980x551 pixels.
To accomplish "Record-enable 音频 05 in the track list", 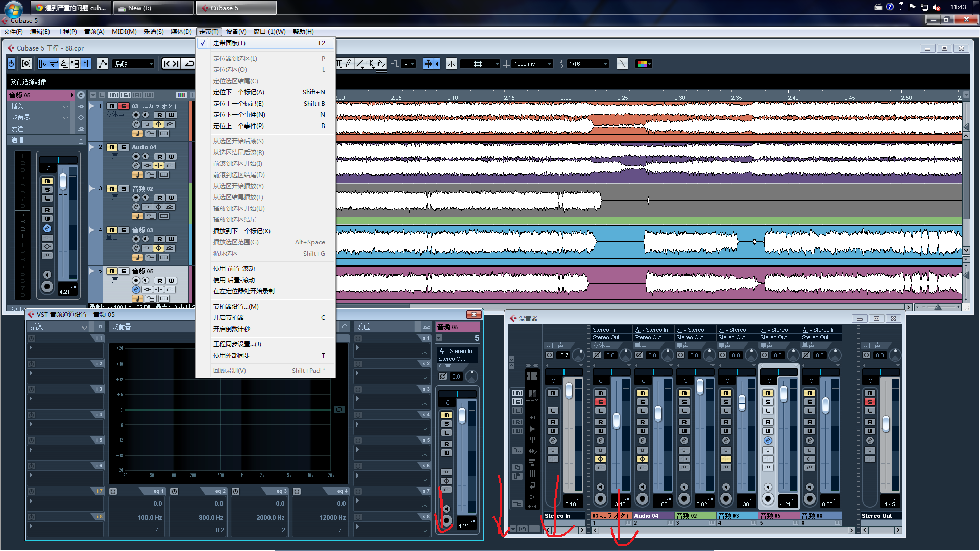I will coord(136,280).
